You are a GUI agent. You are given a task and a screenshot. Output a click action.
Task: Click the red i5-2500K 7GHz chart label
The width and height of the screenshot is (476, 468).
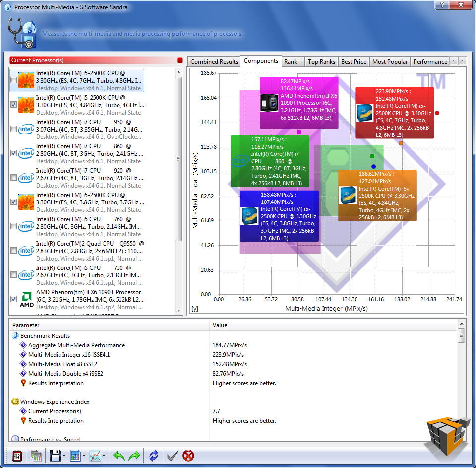point(394,113)
